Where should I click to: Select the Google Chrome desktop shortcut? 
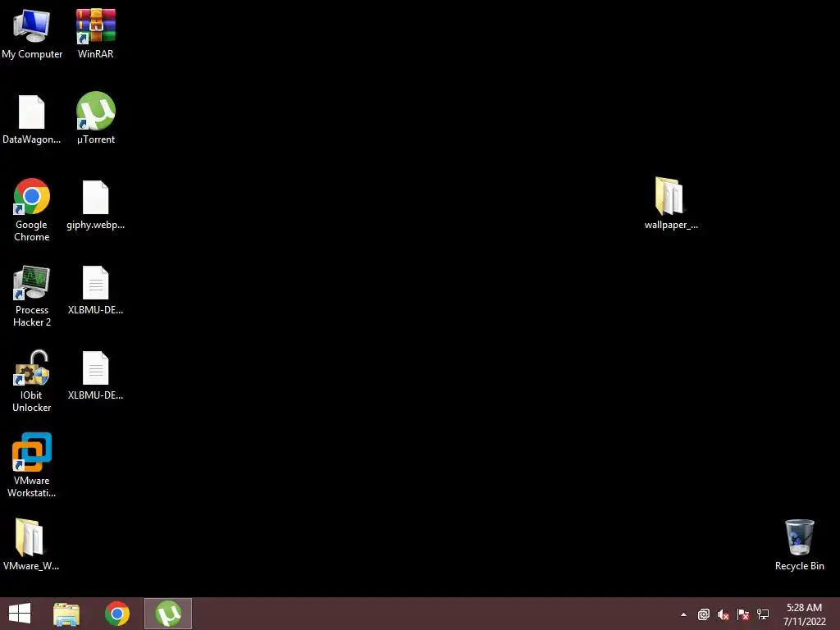[32, 209]
